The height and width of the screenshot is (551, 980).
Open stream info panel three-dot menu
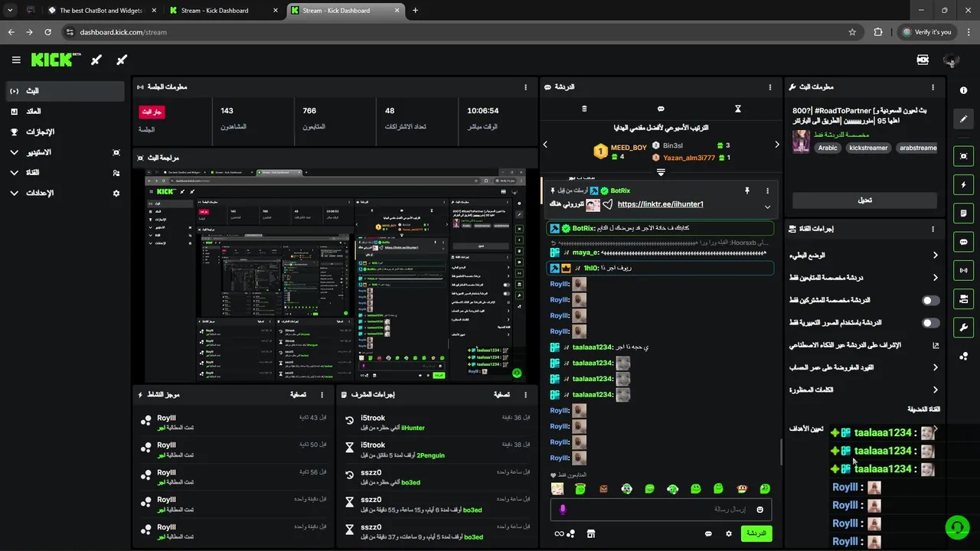[x=933, y=87]
